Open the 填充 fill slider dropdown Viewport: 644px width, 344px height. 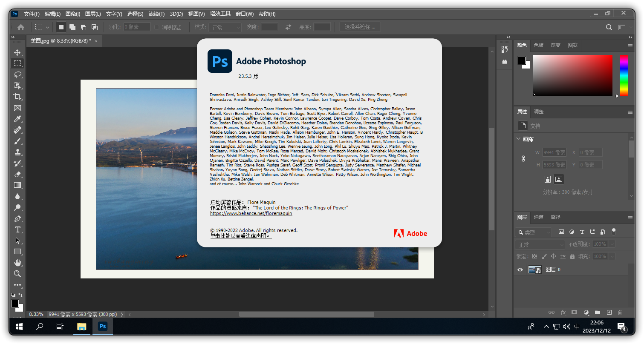612,256
